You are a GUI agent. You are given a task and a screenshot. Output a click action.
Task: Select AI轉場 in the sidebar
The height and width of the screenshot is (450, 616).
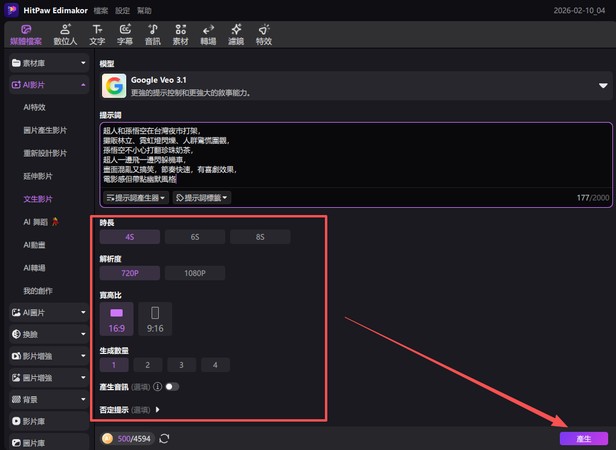point(35,268)
